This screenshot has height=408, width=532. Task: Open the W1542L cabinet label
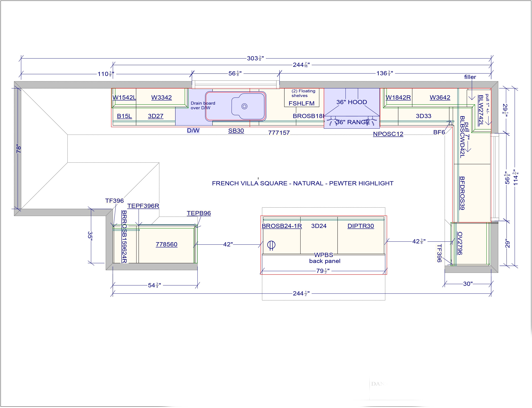(x=124, y=98)
